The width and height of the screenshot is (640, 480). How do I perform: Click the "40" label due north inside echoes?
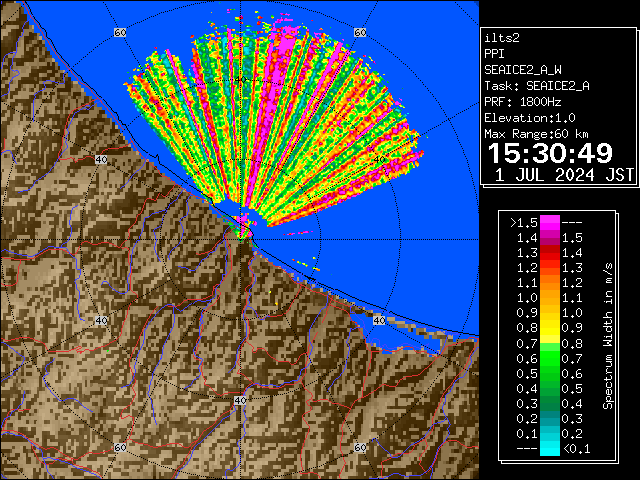(241, 80)
